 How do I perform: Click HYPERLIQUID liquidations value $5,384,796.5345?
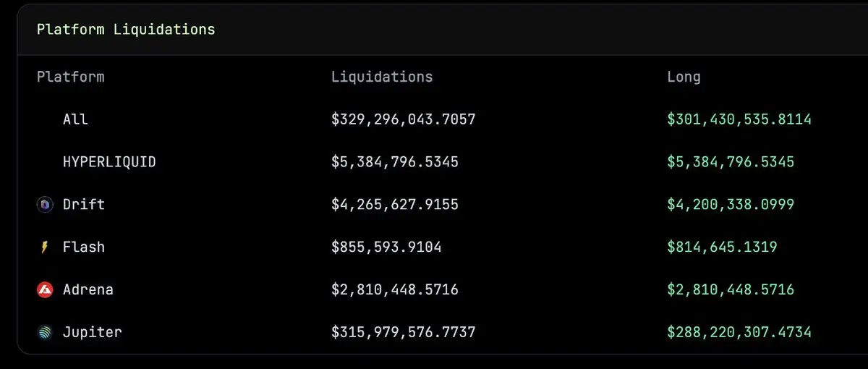pyautogui.click(x=395, y=162)
